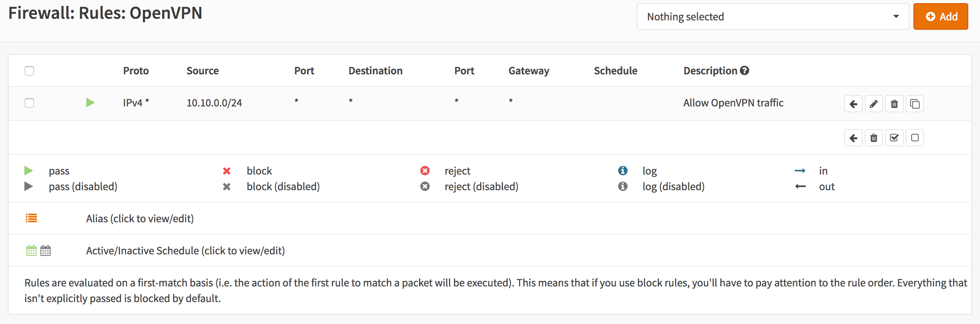Delete all selected rules via bottom trash icon
This screenshot has height=324, width=980.
[x=873, y=138]
